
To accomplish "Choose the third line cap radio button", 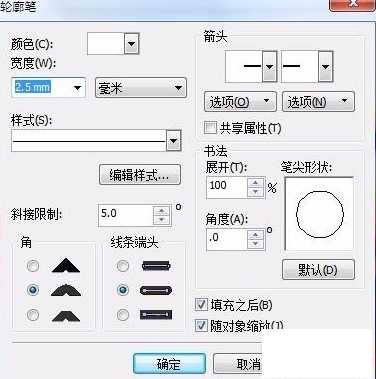I will coord(123,315).
